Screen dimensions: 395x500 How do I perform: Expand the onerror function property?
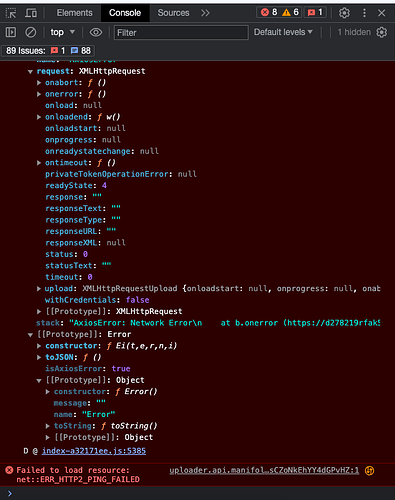coord(39,94)
